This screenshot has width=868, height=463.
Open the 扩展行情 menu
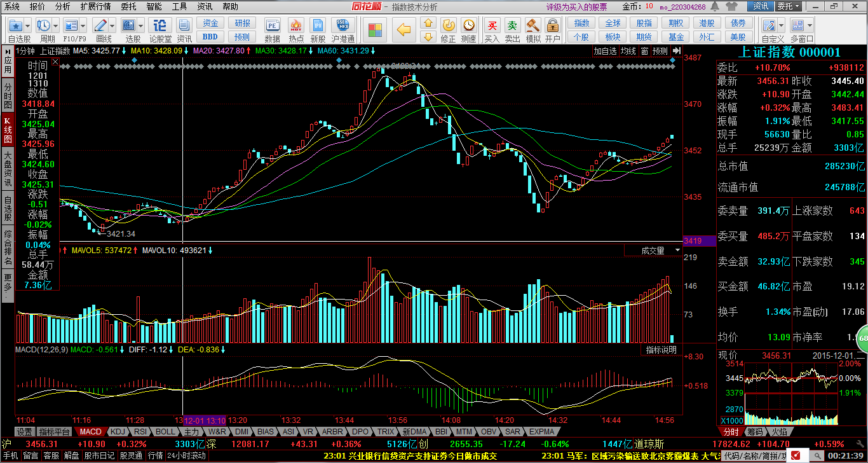(x=95, y=6)
